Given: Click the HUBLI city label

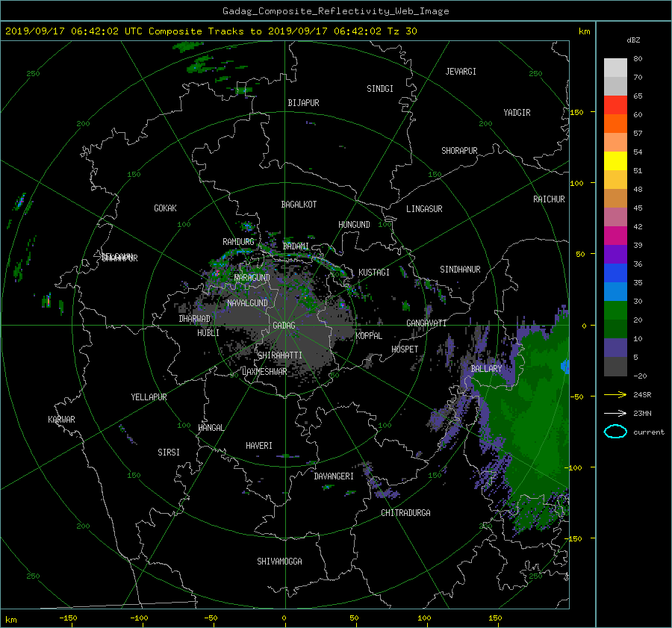Looking at the screenshot, I should pyautogui.click(x=208, y=332).
